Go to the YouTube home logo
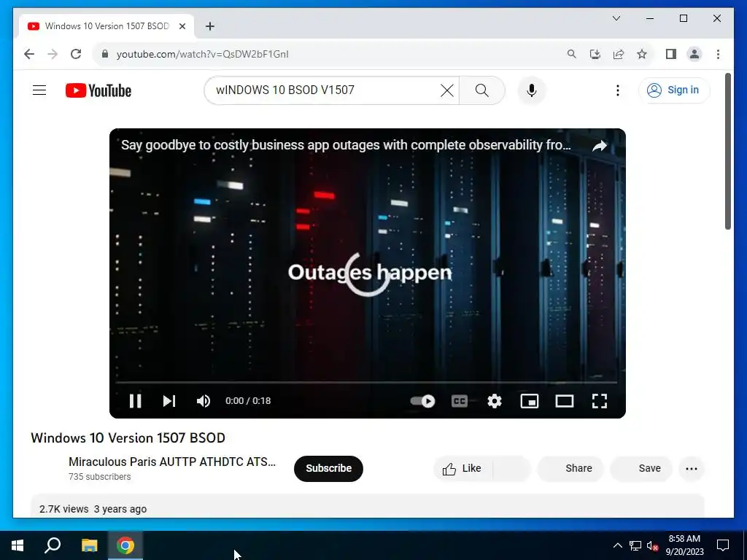747x560 pixels. [98, 90]
